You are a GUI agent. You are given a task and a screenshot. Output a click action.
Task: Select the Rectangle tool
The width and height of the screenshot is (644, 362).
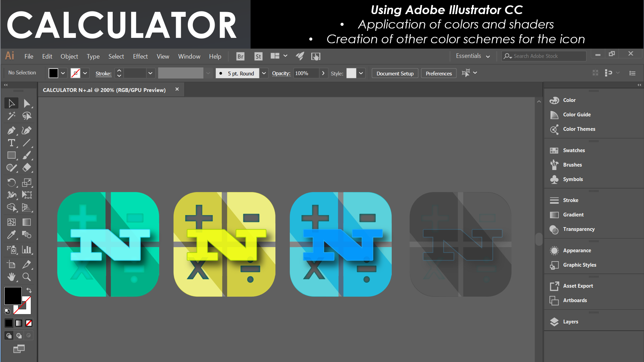[x=11, y=155]
